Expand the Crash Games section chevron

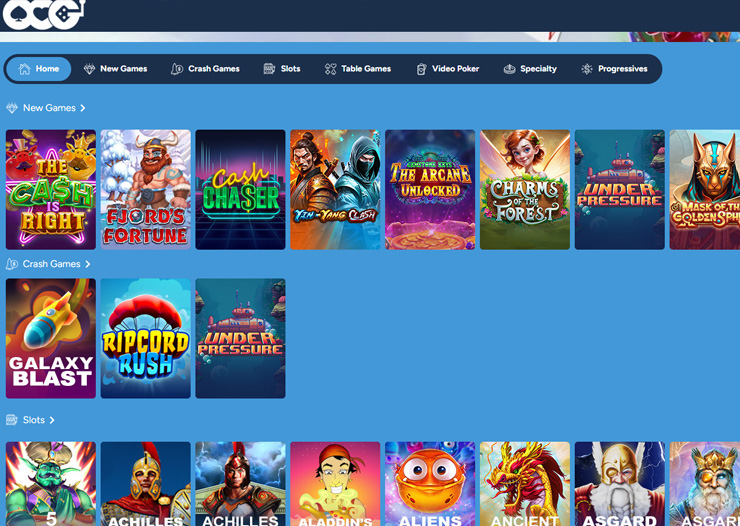coord(88,264)
